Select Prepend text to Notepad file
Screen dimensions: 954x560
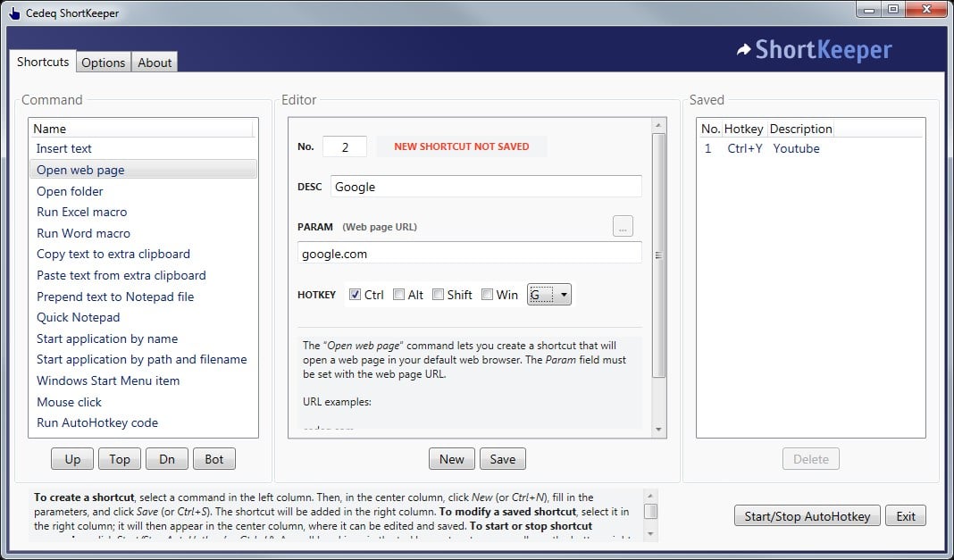click(143, 297)
